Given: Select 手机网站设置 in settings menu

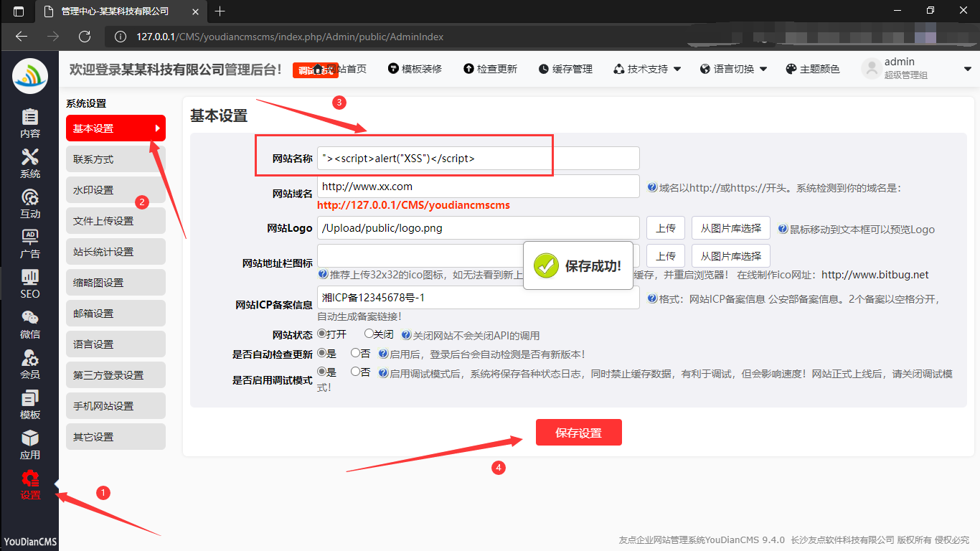Looking at the screenshot, I should coord(116,406).
